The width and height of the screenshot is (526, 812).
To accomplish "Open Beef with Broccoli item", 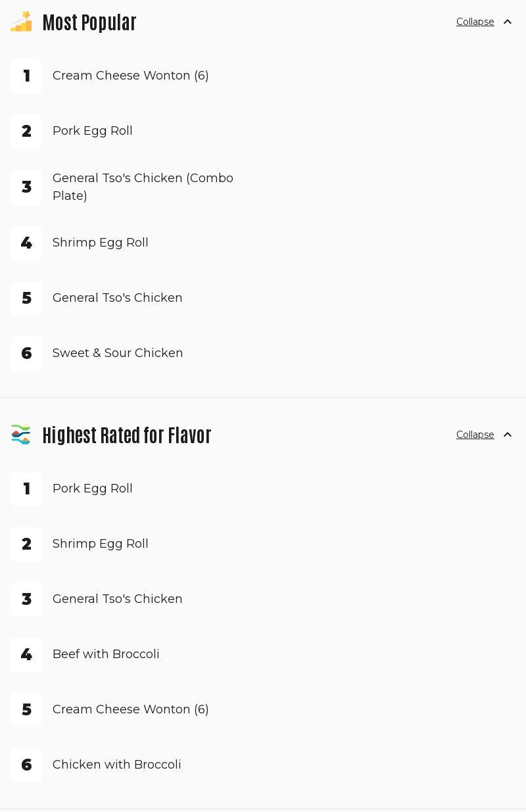I will [106, 654].
